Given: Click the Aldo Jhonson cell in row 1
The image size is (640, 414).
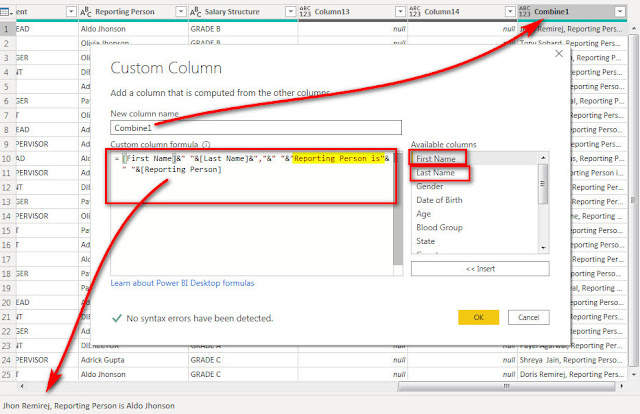Looking at the screenshot, I should click(133, 29).
